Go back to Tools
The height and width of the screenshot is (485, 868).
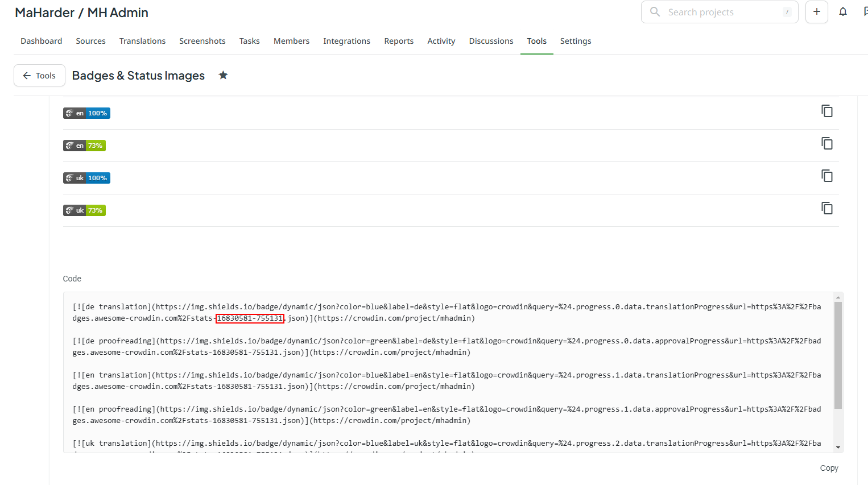pos(39,76)
